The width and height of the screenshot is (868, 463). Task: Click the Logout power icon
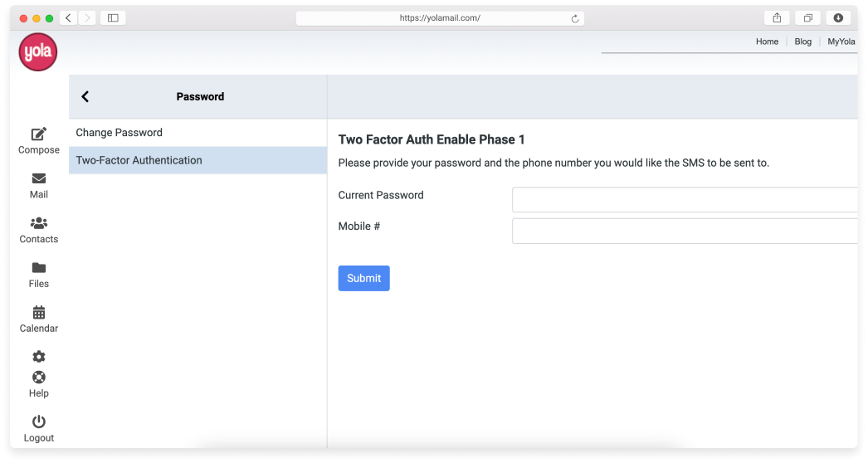click(39, 422)
